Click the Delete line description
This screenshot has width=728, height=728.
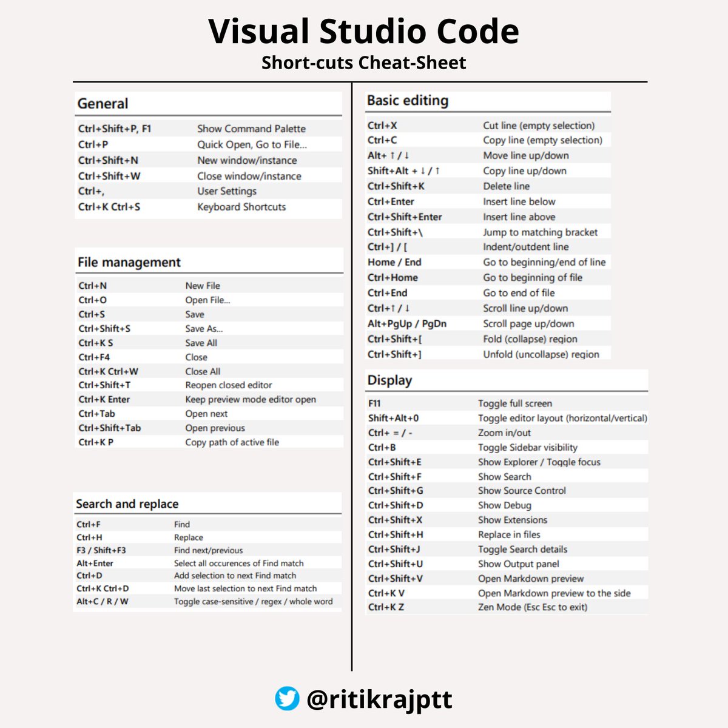(507, 186)
